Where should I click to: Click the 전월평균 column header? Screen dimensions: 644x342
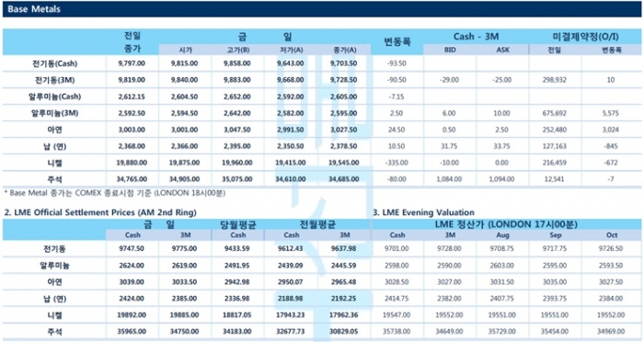(x=317, y=224)
